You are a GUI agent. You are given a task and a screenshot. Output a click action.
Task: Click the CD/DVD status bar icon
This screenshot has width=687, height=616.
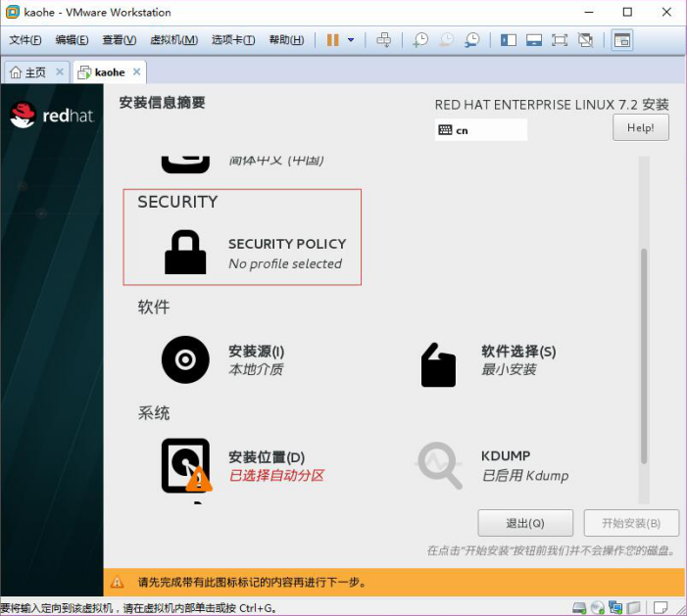click(x=598, y=607)
